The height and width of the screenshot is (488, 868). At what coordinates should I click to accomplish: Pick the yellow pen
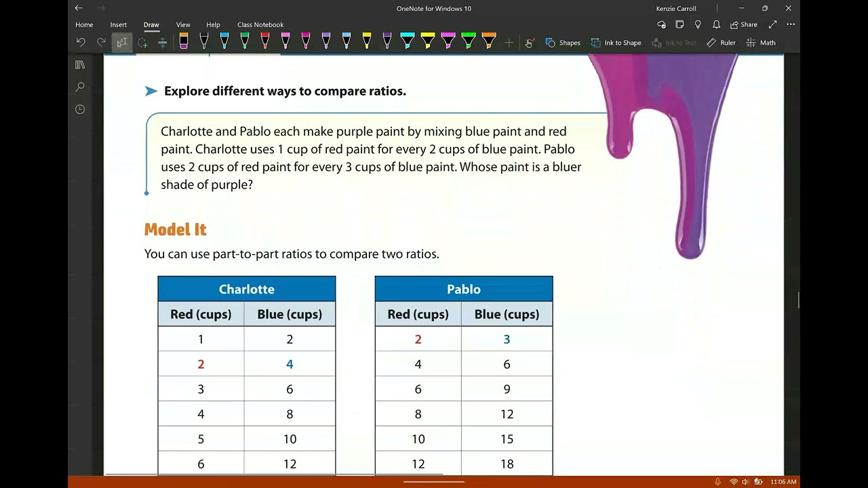366,41
